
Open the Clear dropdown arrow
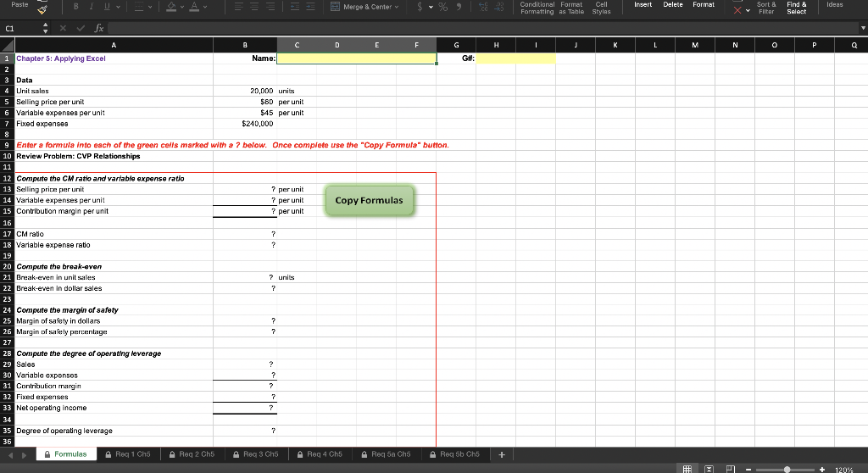(x=748, y=10)
